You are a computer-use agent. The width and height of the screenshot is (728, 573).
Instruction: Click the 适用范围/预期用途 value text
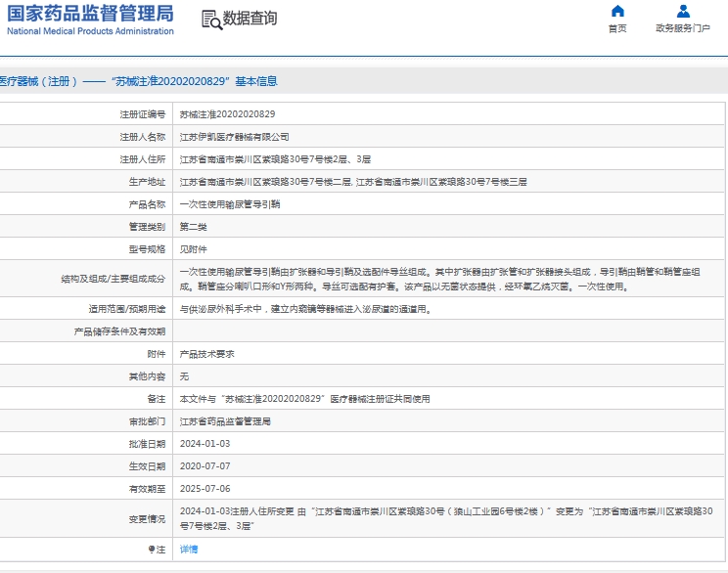coord(307,309)
